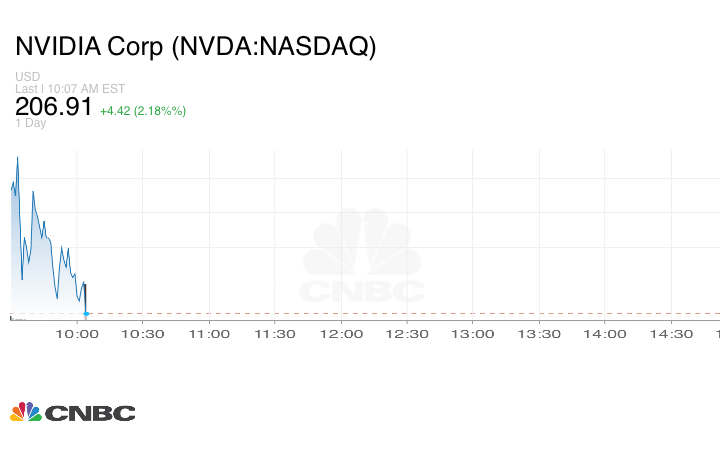Screen dimensions: 720x450
Task: Select the 13:00 time axis label
Action: pos(473,334)
